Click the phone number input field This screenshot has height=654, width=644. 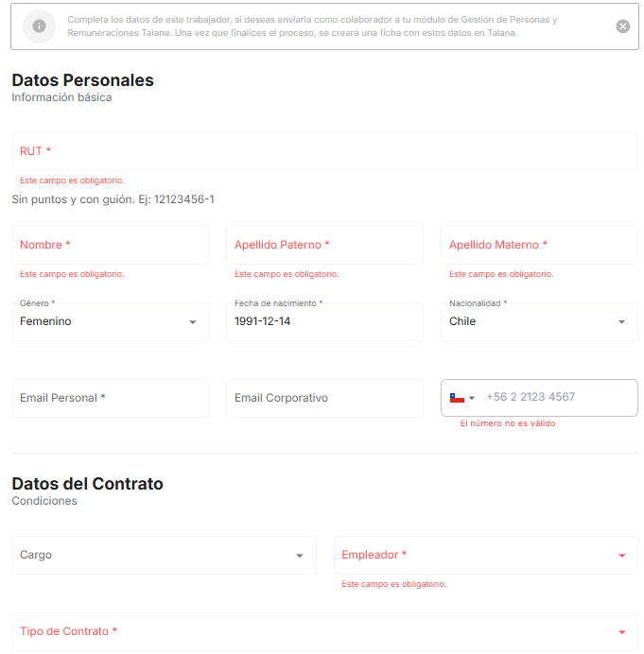(x=559, y=397)
